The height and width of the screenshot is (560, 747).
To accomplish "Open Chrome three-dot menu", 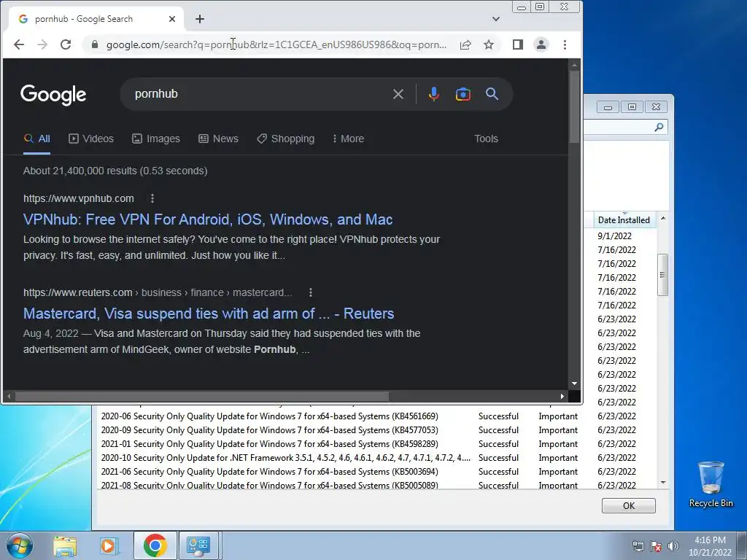I will pyautogui.click(x=565, y=44).
